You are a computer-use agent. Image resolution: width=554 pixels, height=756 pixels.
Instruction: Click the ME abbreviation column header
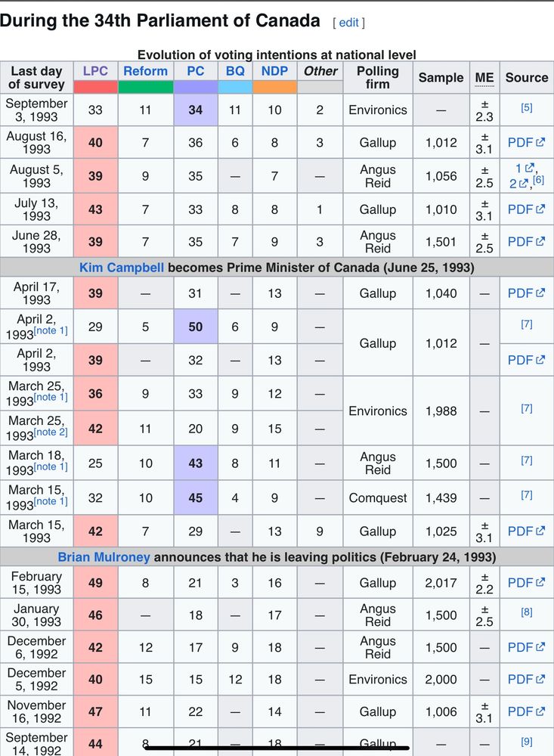click(x=484, y=78)
